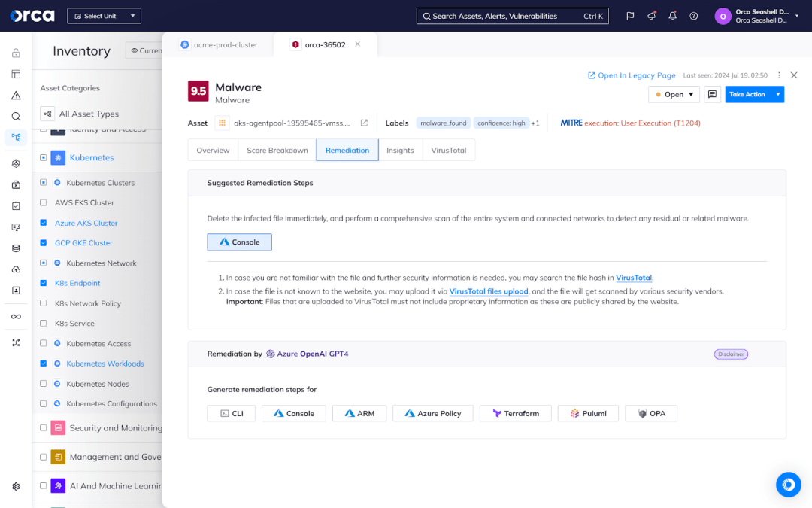The height and width of the screenshot is (508, 812).
Task: Click the MITRE User Execution T1204 link
Action: click(642, 123)
